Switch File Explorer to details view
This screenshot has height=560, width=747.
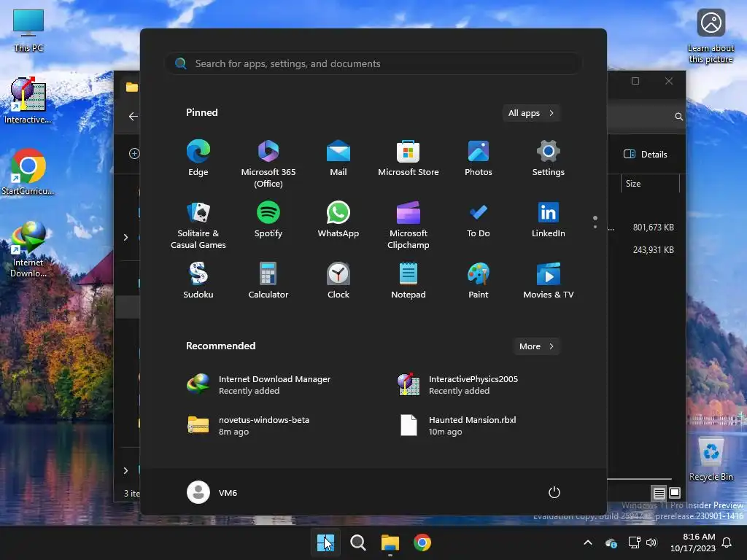pos(659,493)
